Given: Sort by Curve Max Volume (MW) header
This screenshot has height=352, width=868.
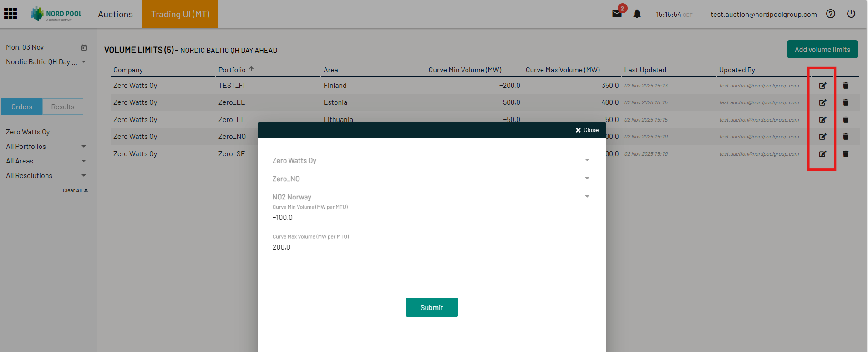Looking at the screenshot, I should (563, 70).
